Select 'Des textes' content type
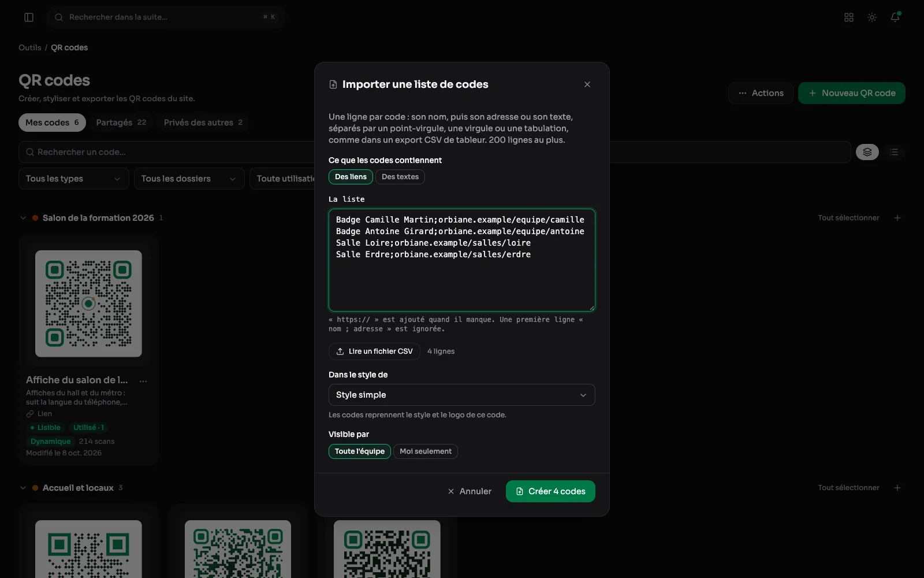The height and width of the screenshot is (578, 924). click(400, 177)
